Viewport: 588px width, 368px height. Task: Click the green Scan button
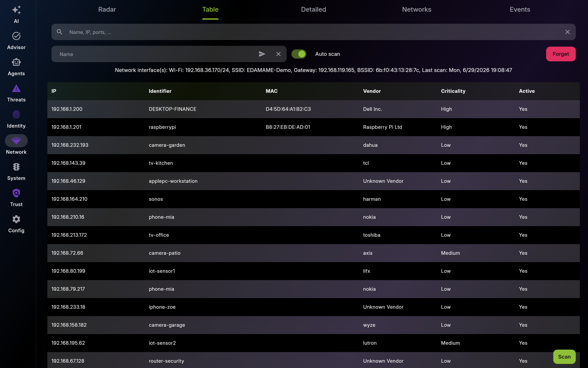click(564, 357)
